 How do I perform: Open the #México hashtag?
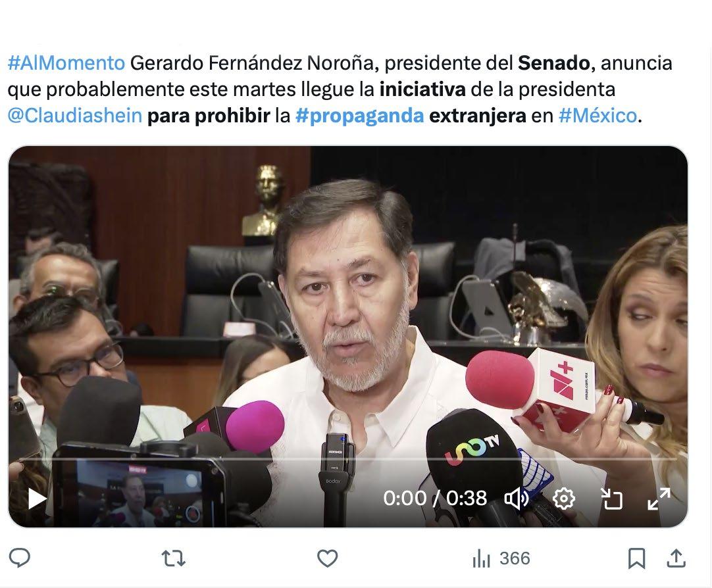(598, 116)
